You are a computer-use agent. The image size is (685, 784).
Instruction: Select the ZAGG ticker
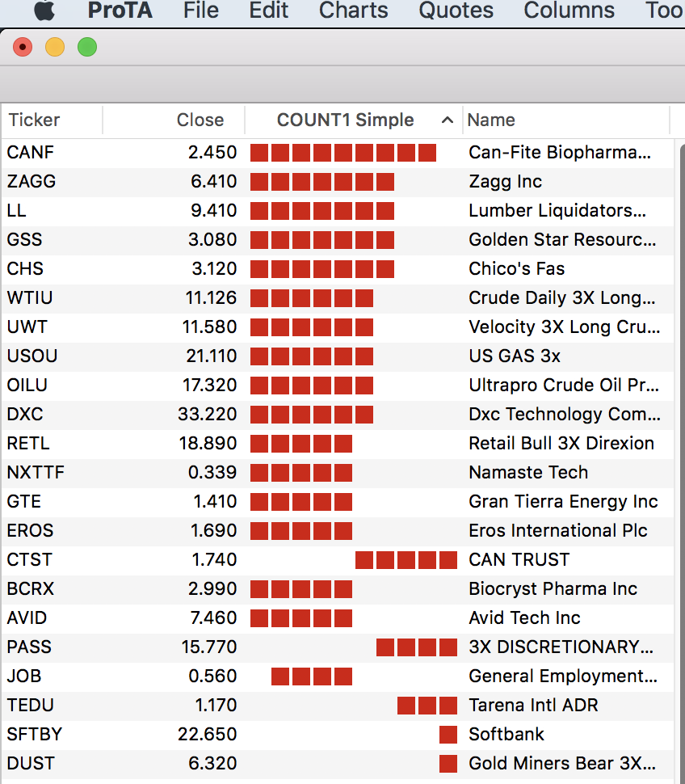click(31, 182)
